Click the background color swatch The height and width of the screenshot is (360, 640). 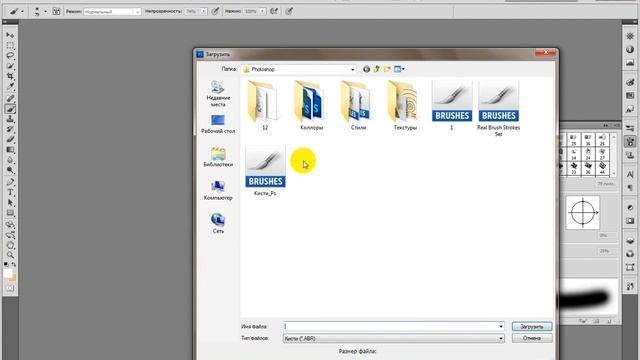click(x=14, y=278)
